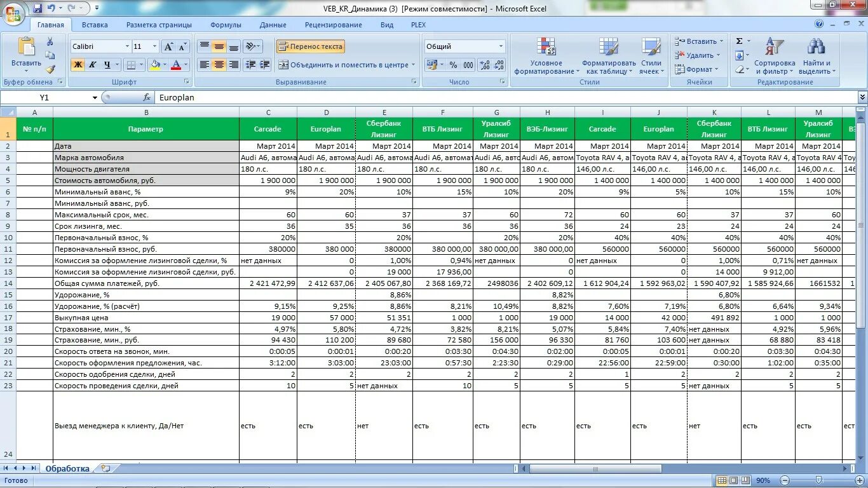The image size is (868, 488).
Task: Toggle the Перенос текста wrap button
Action: click(310, 46)
